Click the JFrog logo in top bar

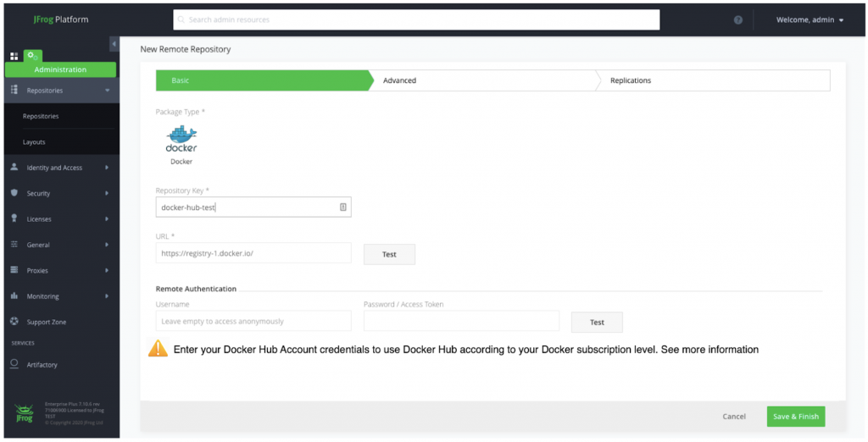[60, 19]
